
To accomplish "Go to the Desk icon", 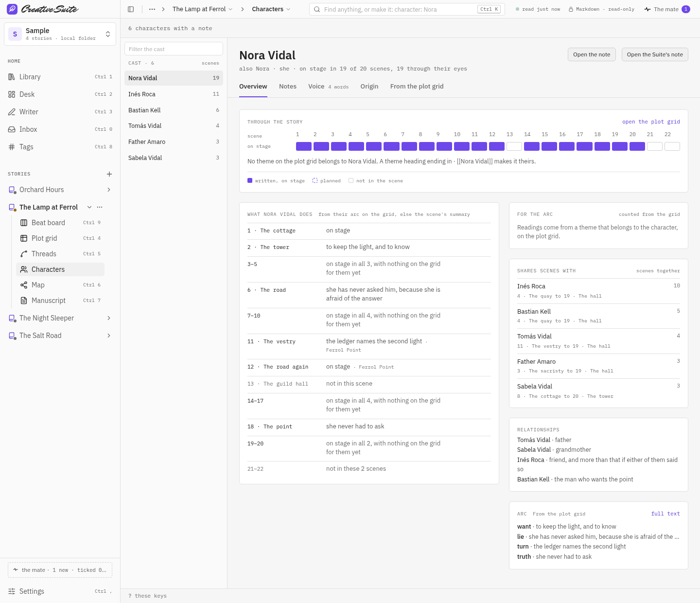I will [x=12, y=94].
